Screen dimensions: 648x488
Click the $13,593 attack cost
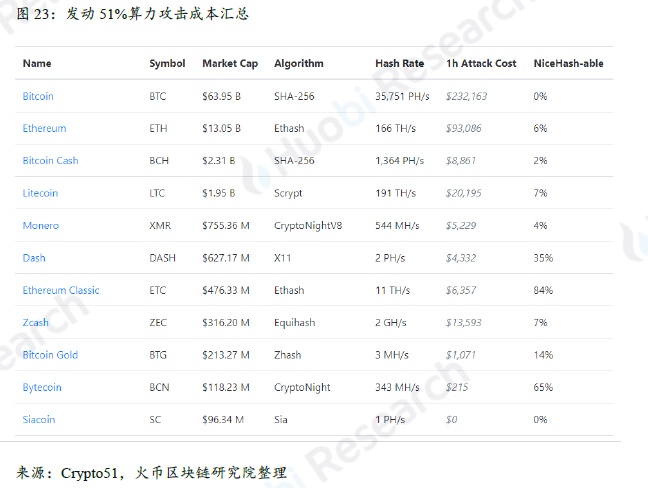[464, 322]
